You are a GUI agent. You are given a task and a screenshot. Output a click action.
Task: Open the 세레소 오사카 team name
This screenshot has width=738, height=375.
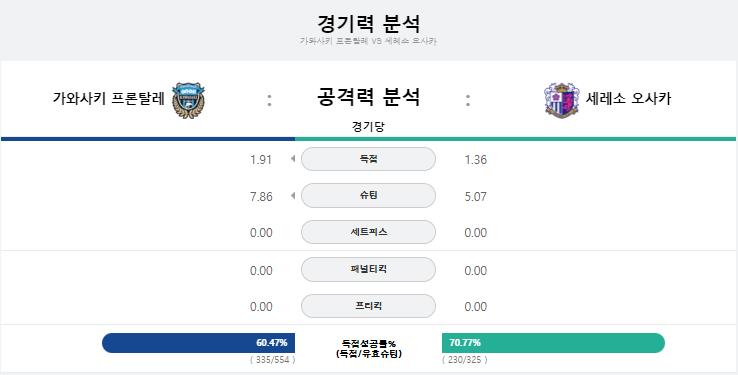pos(628,99)
